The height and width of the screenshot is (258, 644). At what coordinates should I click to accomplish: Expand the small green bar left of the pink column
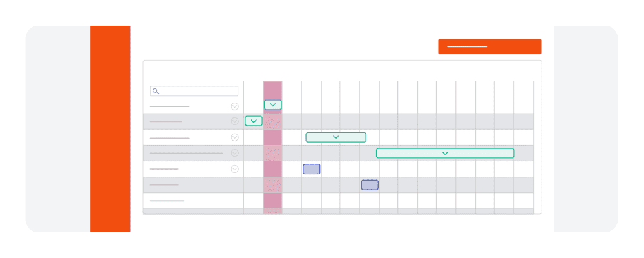(x=254, y=121)
